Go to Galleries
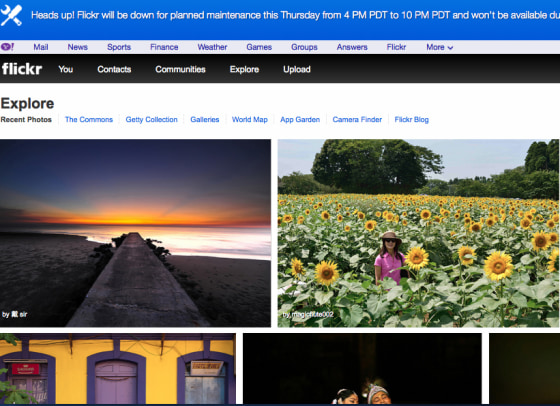Image resolution: width=560 pixels, height=406 pixels. tap(205, 120)
